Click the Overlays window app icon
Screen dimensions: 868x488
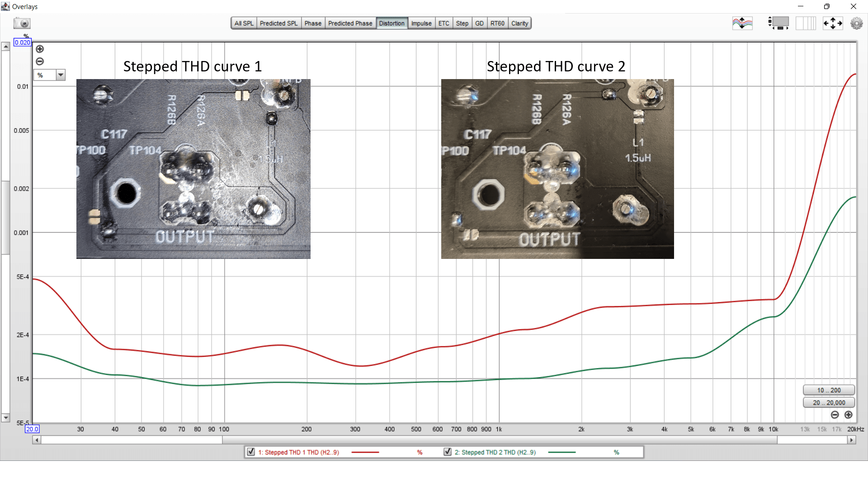click(5, 6)
